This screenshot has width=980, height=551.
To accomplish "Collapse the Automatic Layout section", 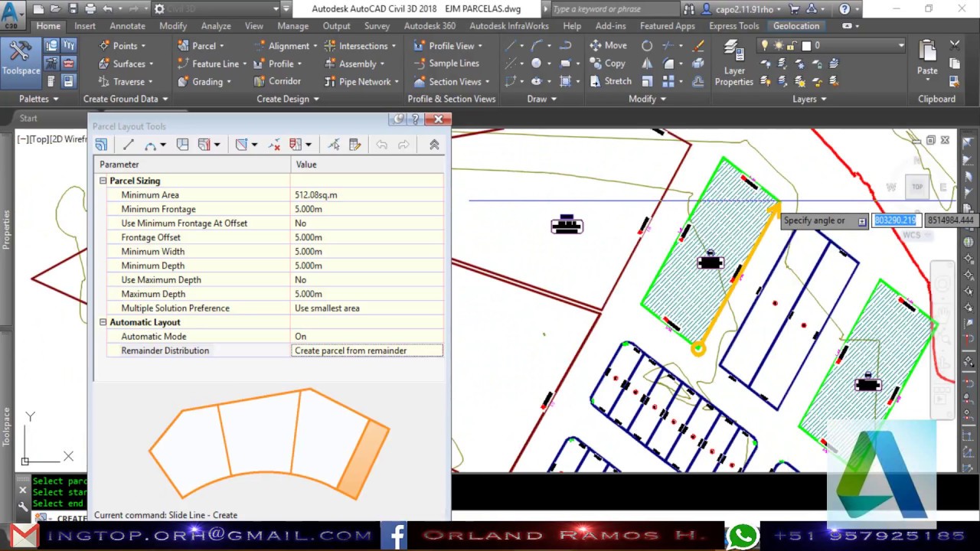I will coord(103,322).
